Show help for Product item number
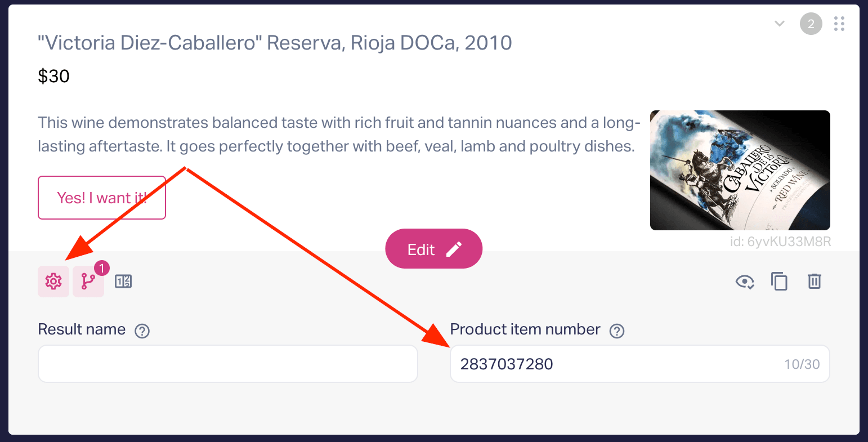This screenshot has width=868, height=442. tap(617, 331)
